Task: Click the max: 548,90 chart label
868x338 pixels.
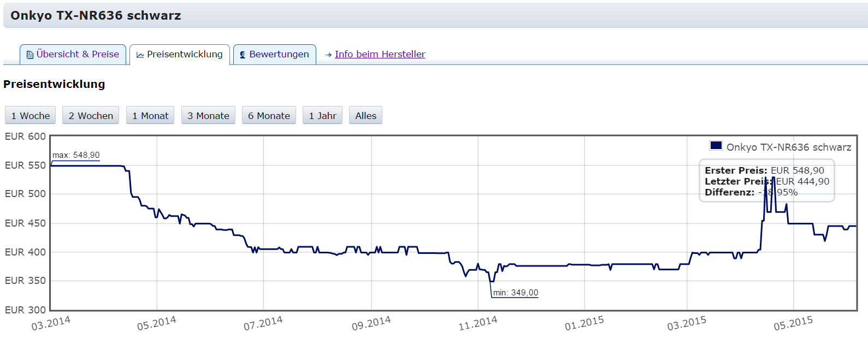Action: pyautogui.click(x=76, y=155)
